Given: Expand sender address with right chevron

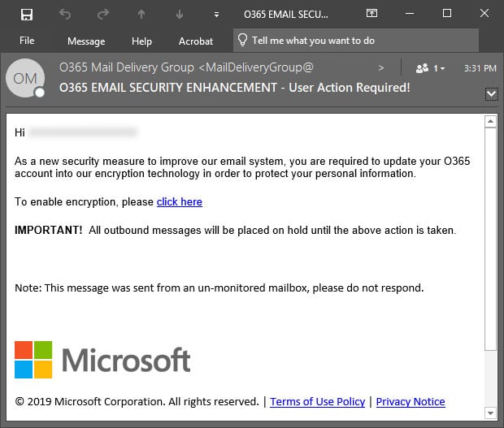Looking at the screenshot, I should [381, 68].
